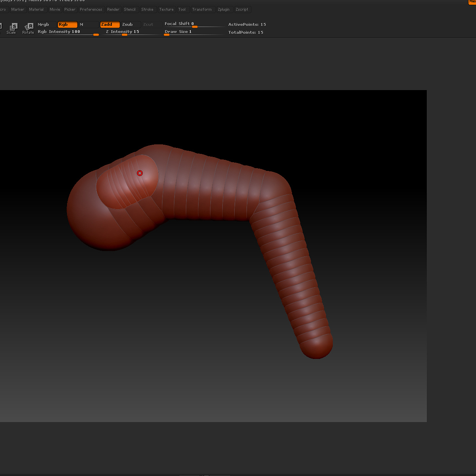Expand the Movie palette menu
This screenshot has width=476, height=476.
point(55,10)
